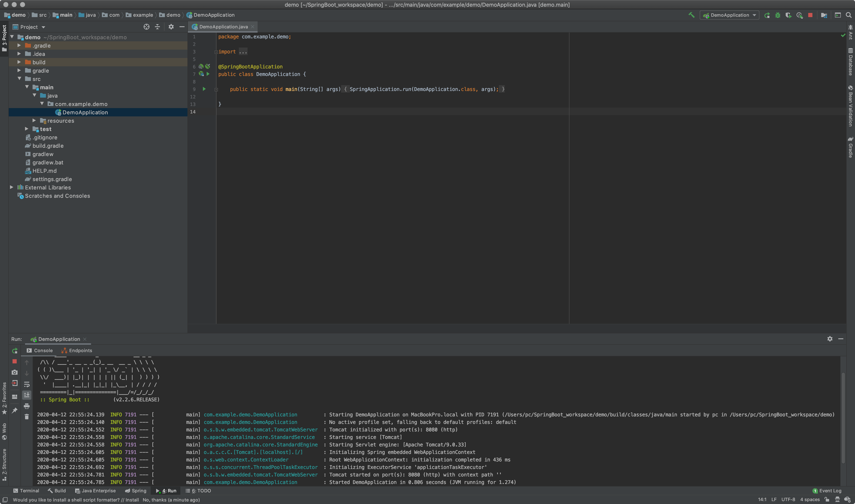Click the restore layout icon in Run panel
The width and height of the screenshot is (855, 504).
(15, 396)
